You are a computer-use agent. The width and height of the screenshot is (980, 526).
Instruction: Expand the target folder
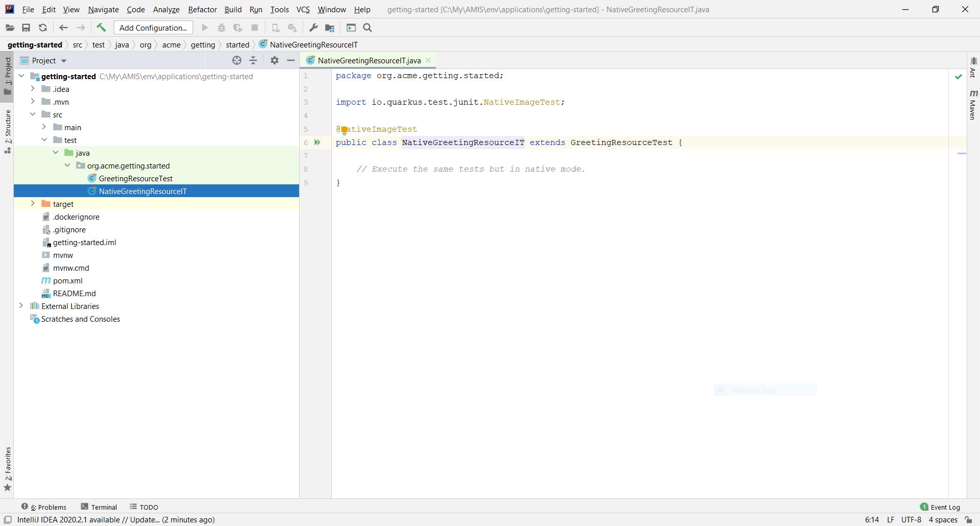[33, 204]
